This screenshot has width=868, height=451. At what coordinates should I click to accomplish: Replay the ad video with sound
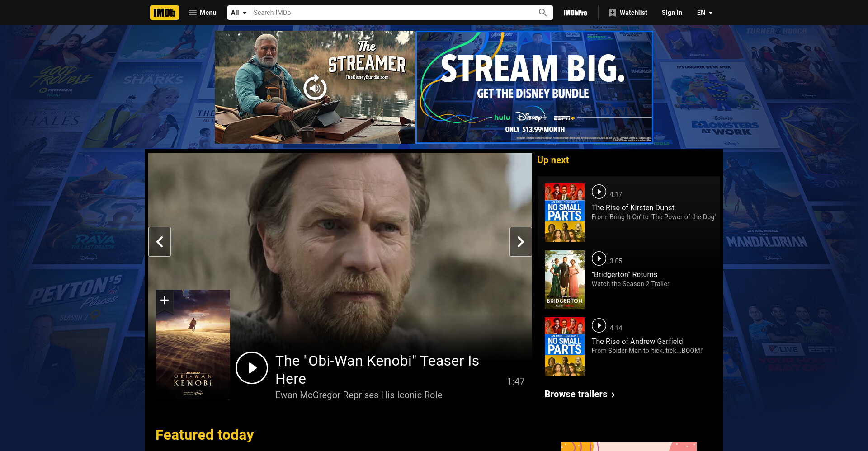315,88
